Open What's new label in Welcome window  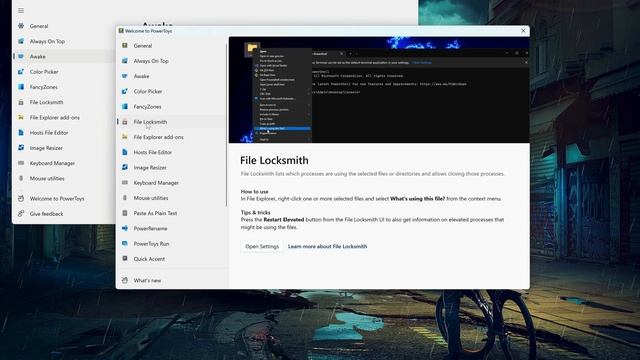(147, 280)
